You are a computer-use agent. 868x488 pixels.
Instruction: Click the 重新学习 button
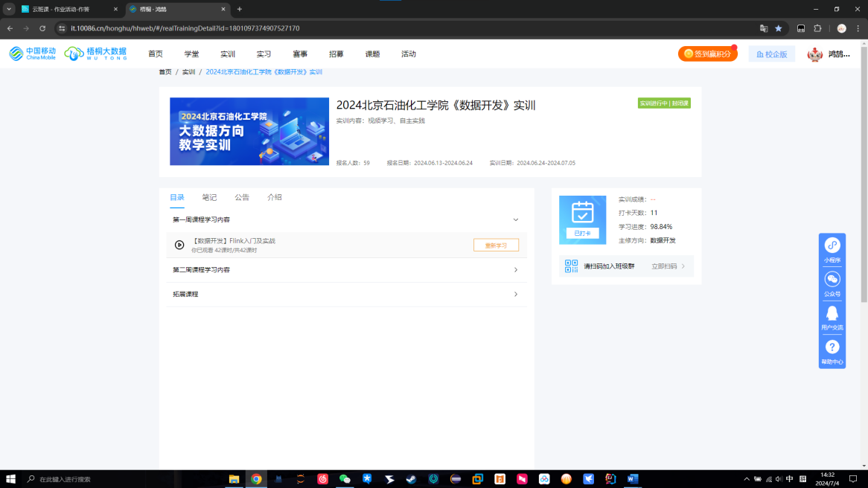pyautogui.click(x=496, y=245)
